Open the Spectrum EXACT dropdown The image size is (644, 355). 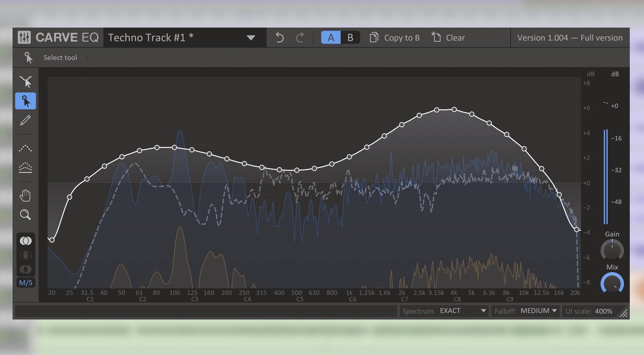click(x=444, y=311)
